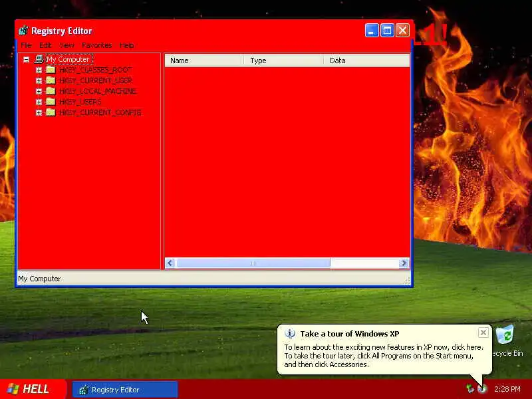Select the HKEY_CURRENT_USER key label
This screenshot has height=399, width=532.
pyautogui.click(x=96, y=80)
